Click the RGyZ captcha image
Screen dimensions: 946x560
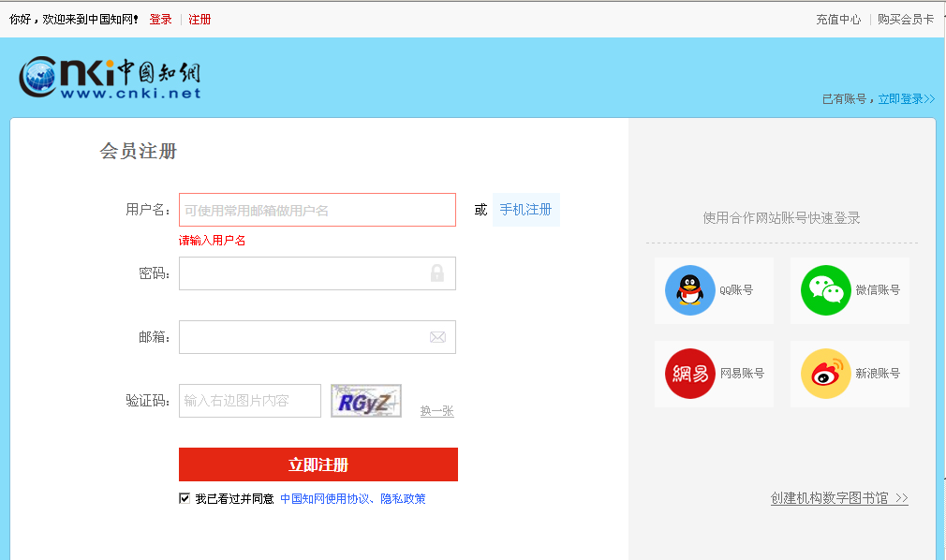[x=365, y=401]
